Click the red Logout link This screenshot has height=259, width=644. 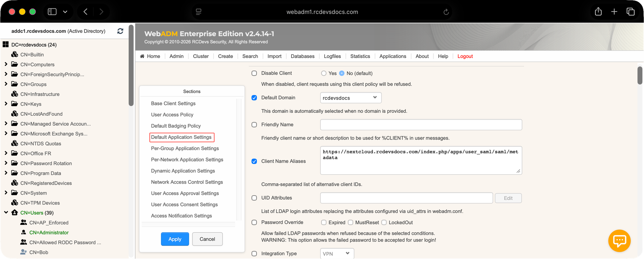click(x=465, y=56)
